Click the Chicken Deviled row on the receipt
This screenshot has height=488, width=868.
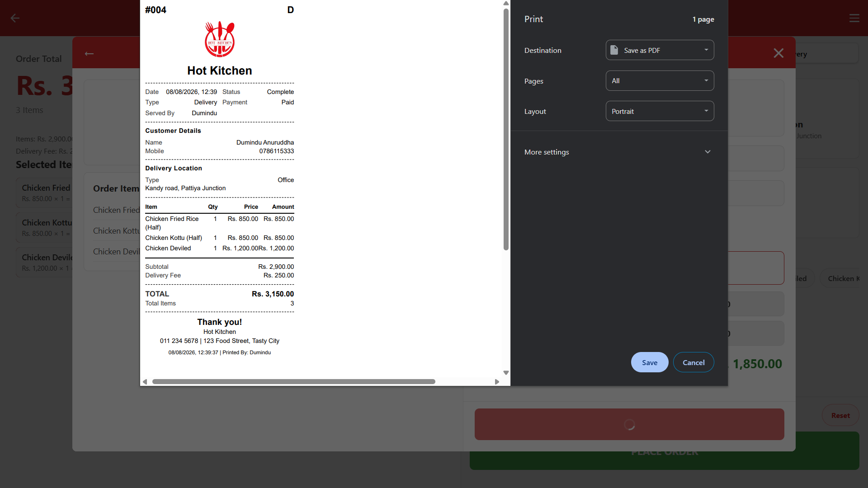point(220,248)
